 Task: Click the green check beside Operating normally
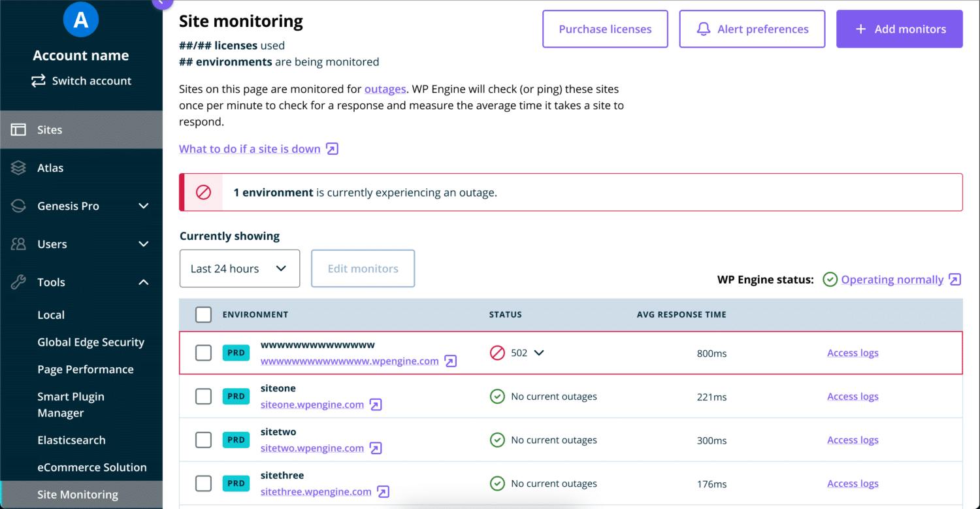(830, 279)
